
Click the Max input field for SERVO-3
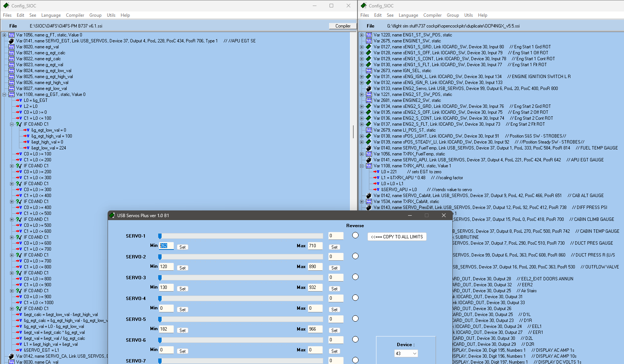(x=315, y=287)
